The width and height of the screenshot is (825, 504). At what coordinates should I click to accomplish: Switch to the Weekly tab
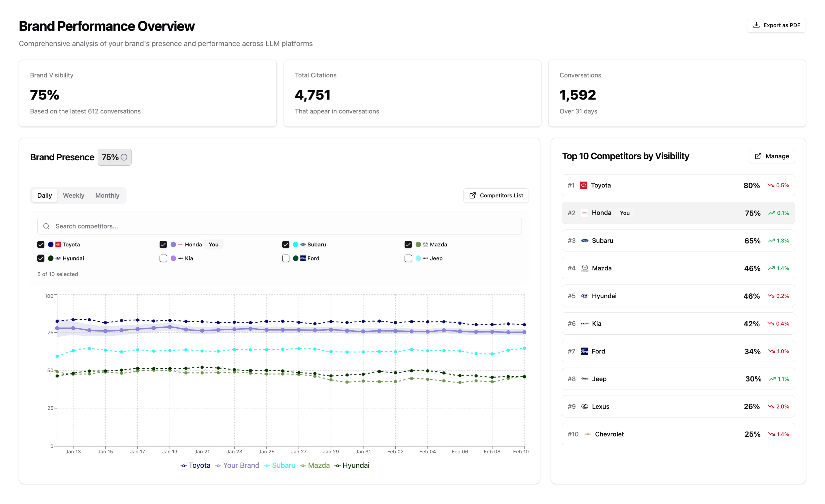pyautogui.click(x=74, y=195)
